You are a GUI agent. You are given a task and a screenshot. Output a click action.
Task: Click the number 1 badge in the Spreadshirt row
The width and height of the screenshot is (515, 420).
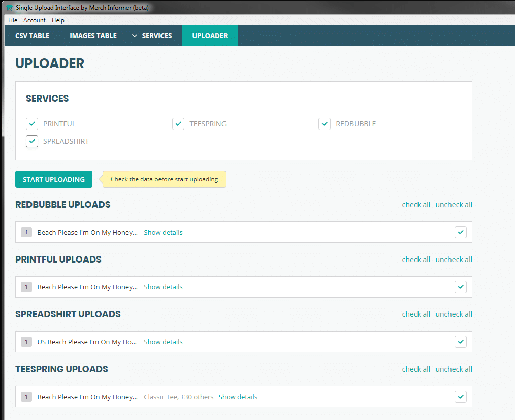(x=26, y=342)
